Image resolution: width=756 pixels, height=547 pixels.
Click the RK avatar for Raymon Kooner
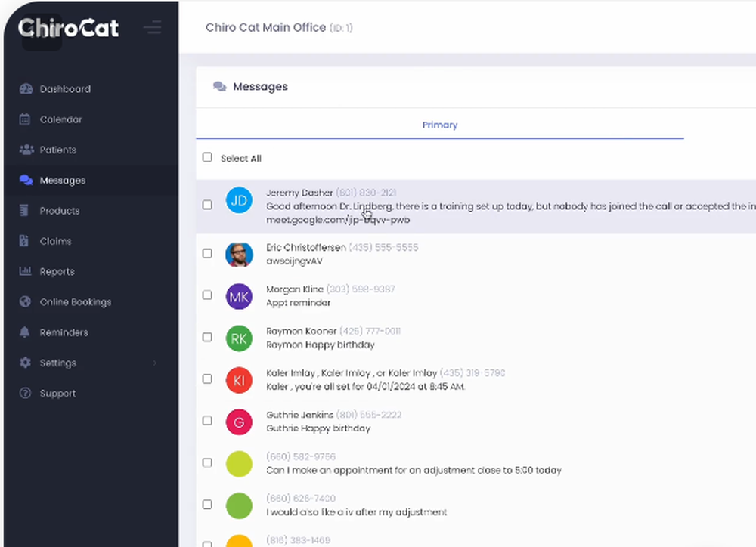tap(239, 338)
